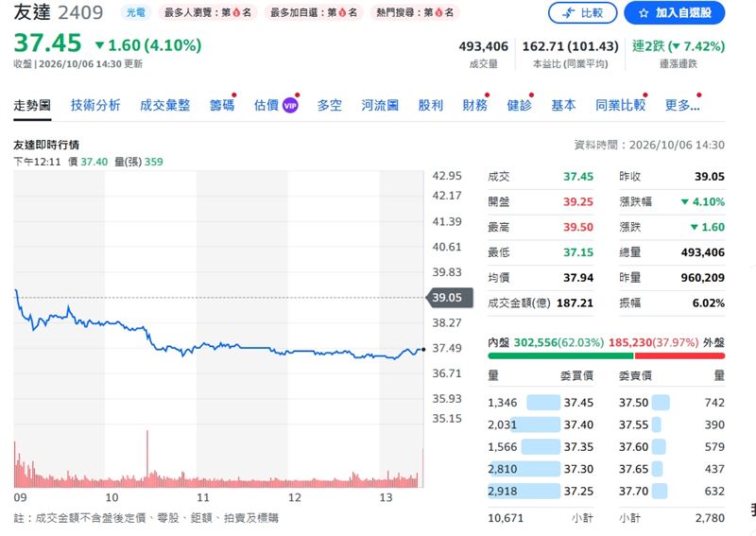Click the 友達 2409 stock title
756x536 pixels.
tap(59, 12)
